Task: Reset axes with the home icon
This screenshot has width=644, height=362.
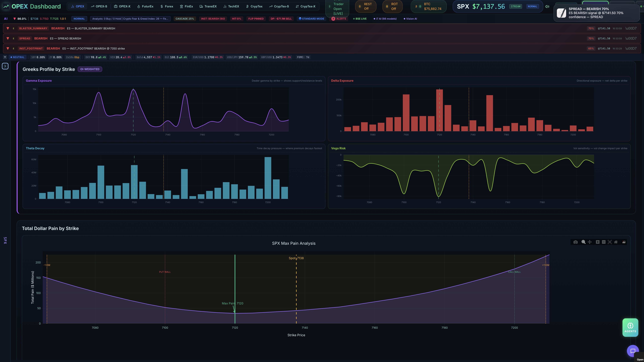Action: coord(616,242)
